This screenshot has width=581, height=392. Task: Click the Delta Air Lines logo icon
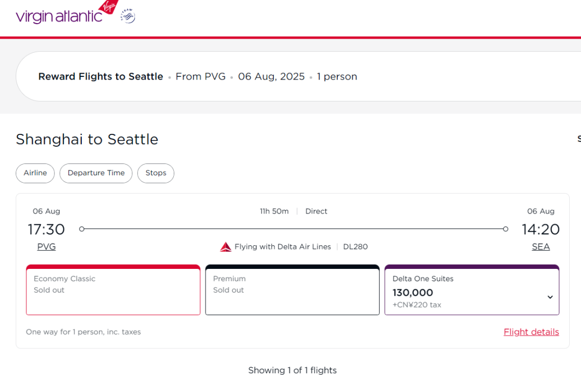tap(225, 247)
